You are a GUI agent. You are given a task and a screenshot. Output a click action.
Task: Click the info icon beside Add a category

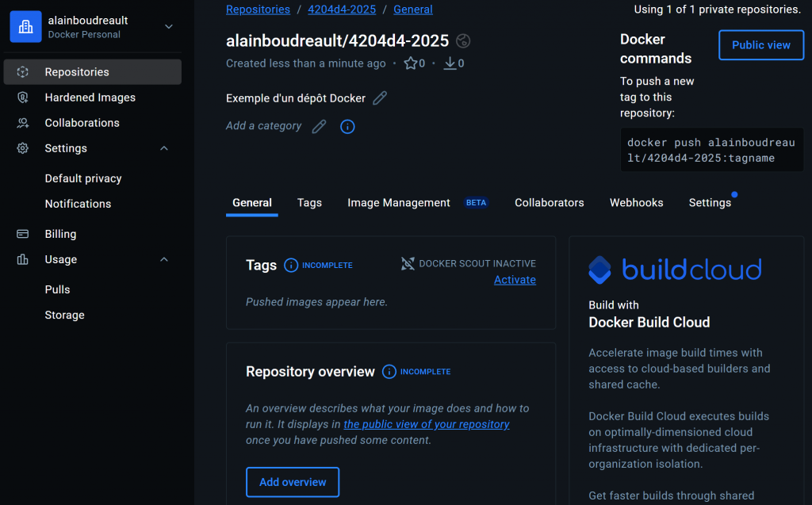[347, 126]
